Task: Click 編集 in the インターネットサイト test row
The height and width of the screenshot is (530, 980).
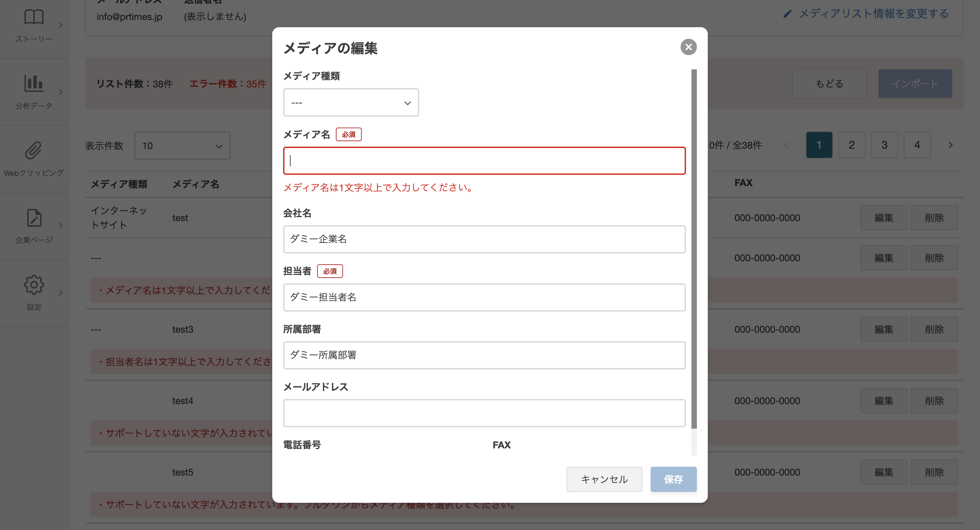Action: 884,218
